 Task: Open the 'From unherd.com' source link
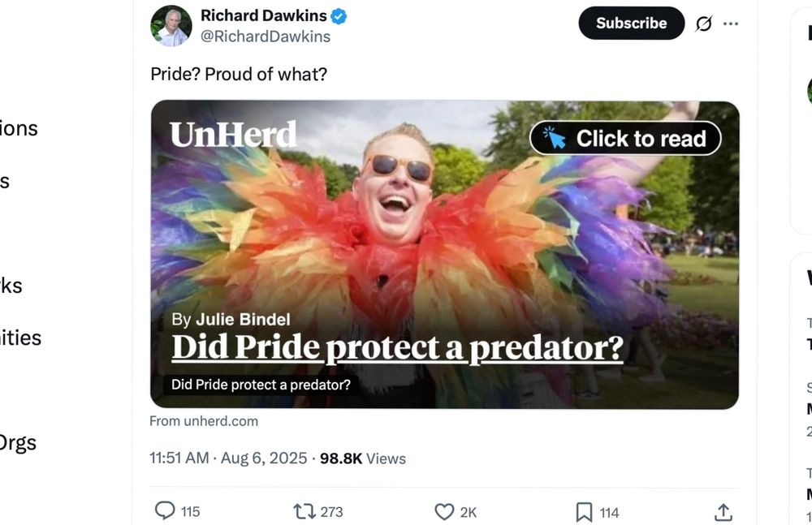coord(204,421)
